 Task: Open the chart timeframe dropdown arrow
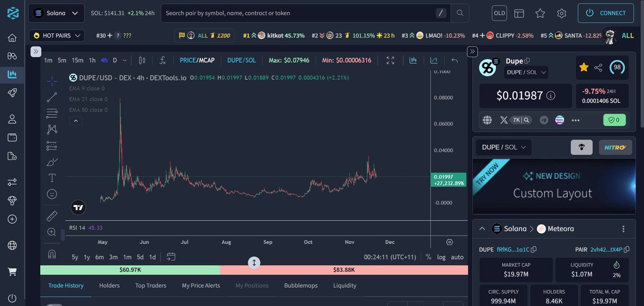click(x=126, y=60)
